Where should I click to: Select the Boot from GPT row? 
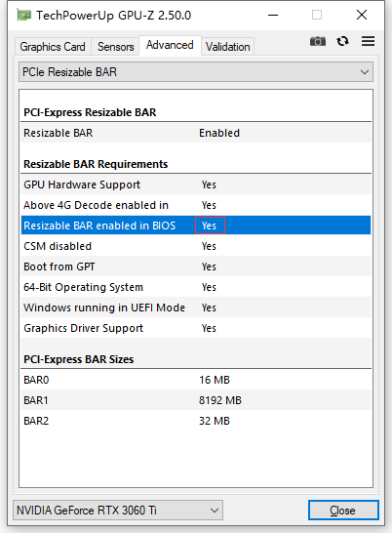[196, 266]
